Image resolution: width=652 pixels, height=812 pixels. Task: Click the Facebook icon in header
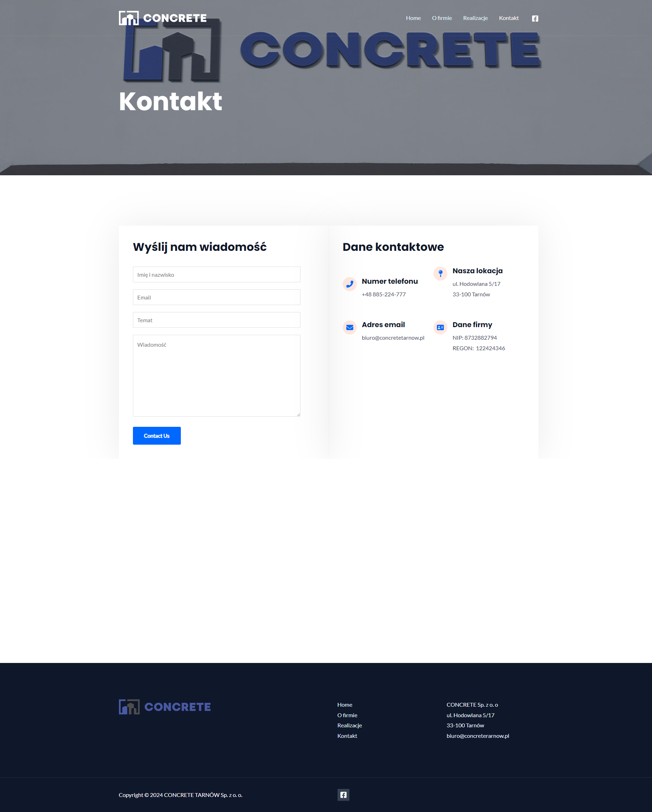[535, 19]
